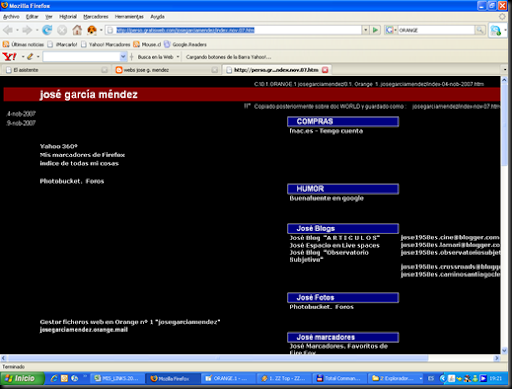Click the Yahoo! toolbar logo
This screenshot has height=389, width=512.
10,57
